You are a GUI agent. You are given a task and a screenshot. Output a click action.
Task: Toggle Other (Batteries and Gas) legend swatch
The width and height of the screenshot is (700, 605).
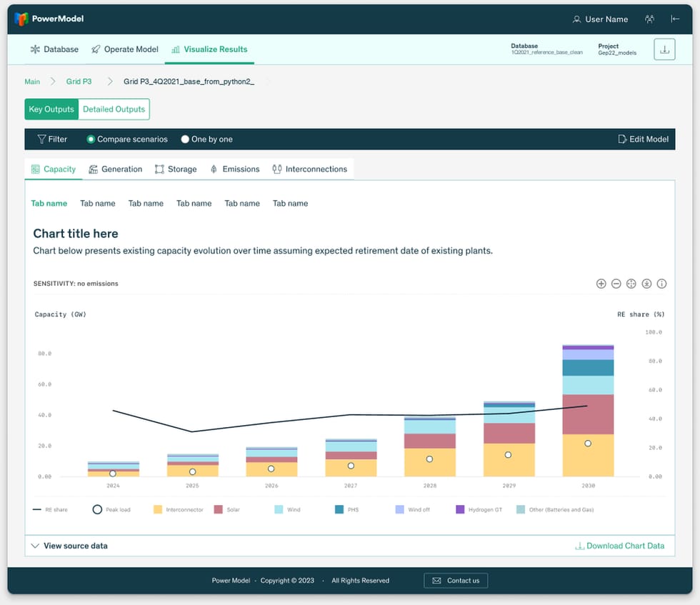point(521,509)
